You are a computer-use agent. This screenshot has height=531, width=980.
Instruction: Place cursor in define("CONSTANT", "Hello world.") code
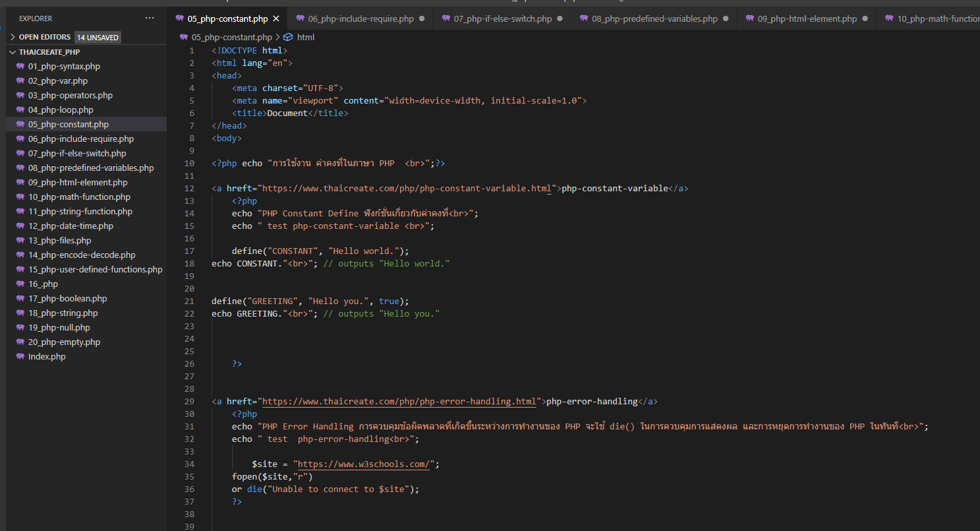coord(320,251)
